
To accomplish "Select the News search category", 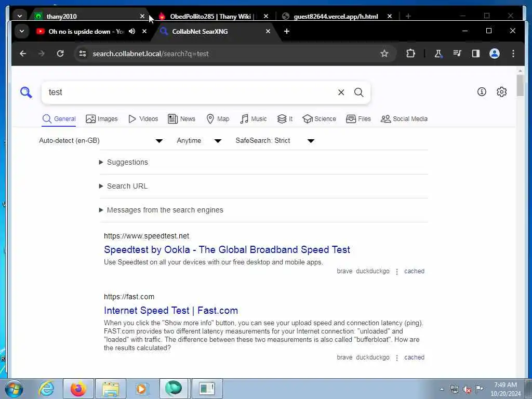I will tap(182, 119).
